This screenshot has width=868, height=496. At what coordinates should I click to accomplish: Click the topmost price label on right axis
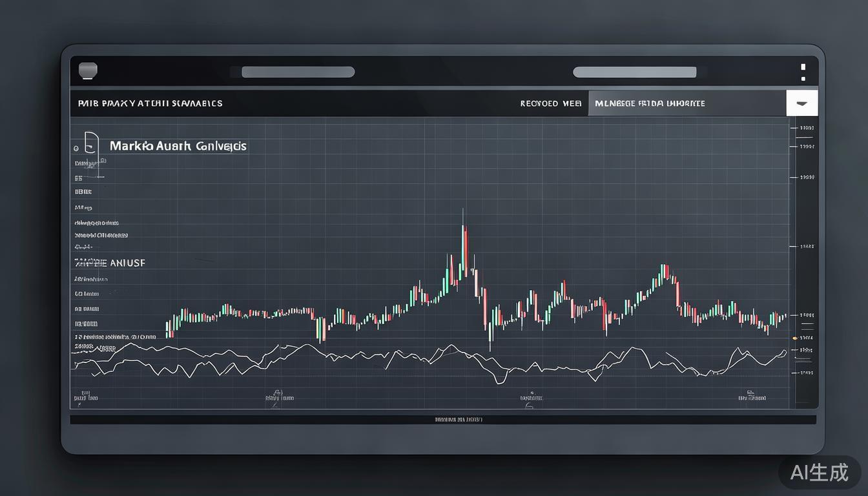point(806,128)
